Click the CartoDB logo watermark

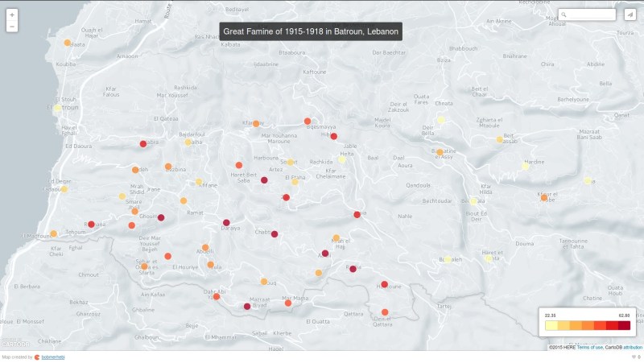coord(17,344)
